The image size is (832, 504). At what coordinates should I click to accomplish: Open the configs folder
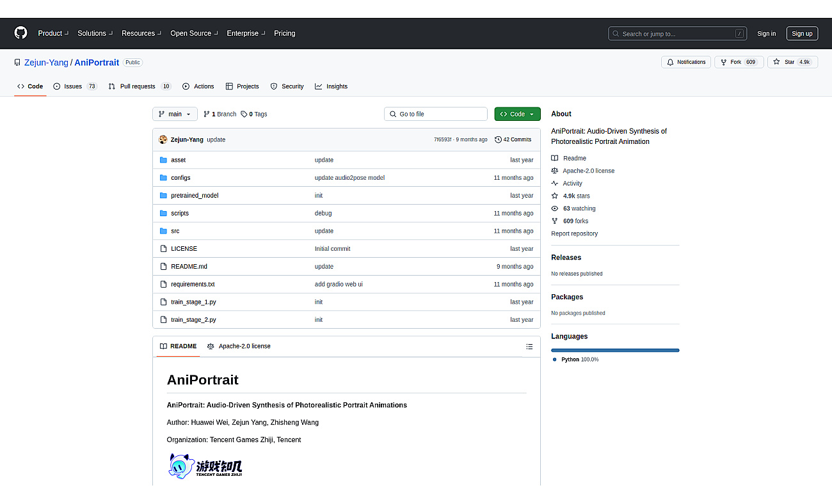click(180, 178)
